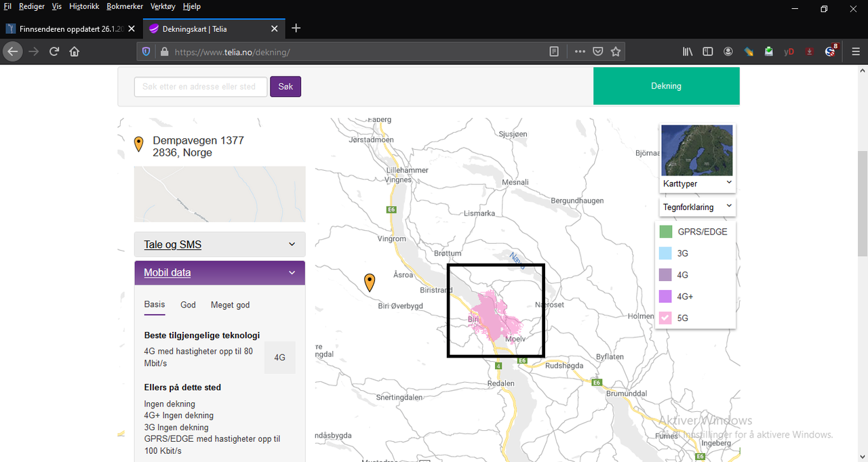The height and width of the screenshot is (462, 868).
Task: Open the Rediger menu
Action: (32, 6)
